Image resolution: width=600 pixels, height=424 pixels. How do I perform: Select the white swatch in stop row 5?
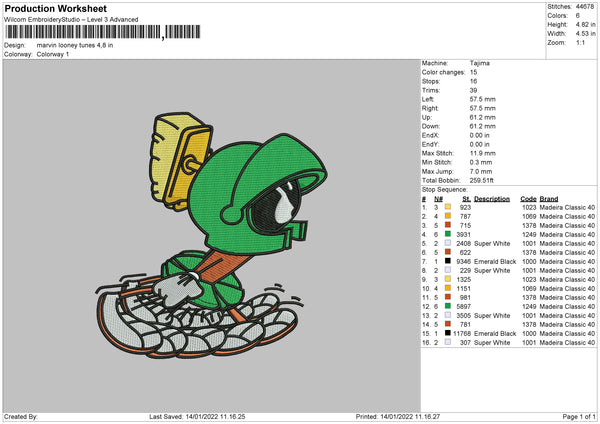[x=447, y=243]
